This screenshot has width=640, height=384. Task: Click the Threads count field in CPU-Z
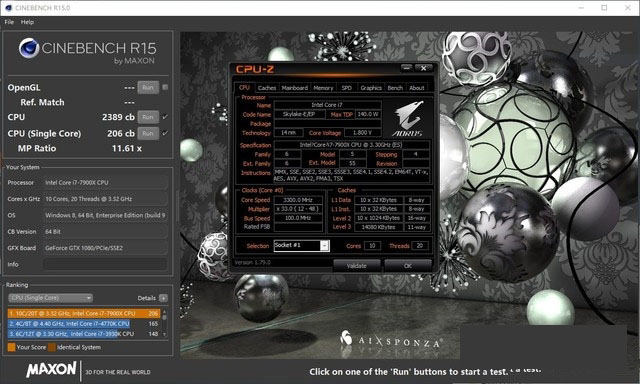pyautogui.click(x=420, y=246)
